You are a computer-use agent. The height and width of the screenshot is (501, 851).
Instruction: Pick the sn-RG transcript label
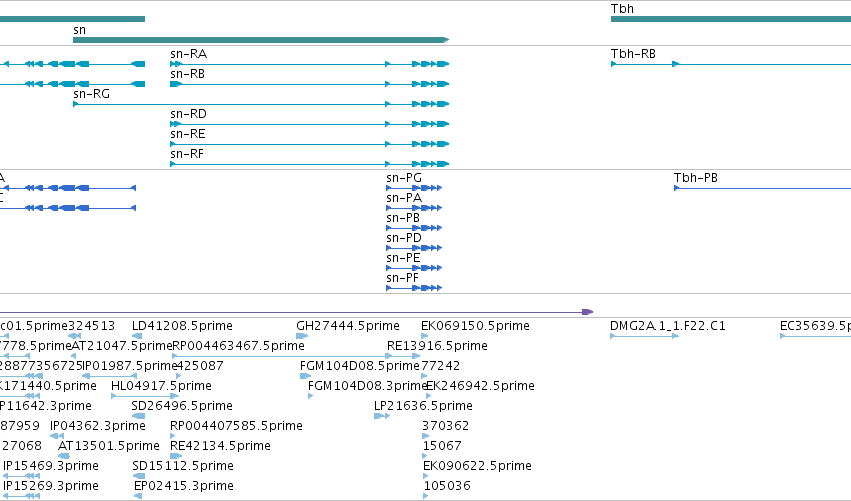[92, 94]
